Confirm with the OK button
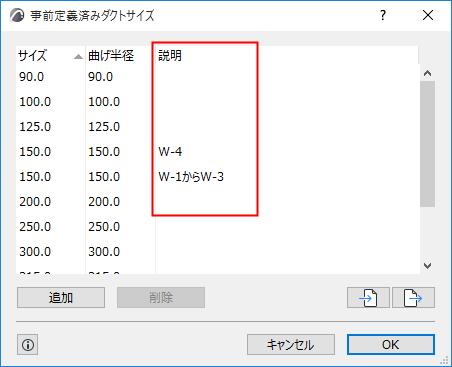This screenshot has width=452, height=367. (x=391, y=345)
